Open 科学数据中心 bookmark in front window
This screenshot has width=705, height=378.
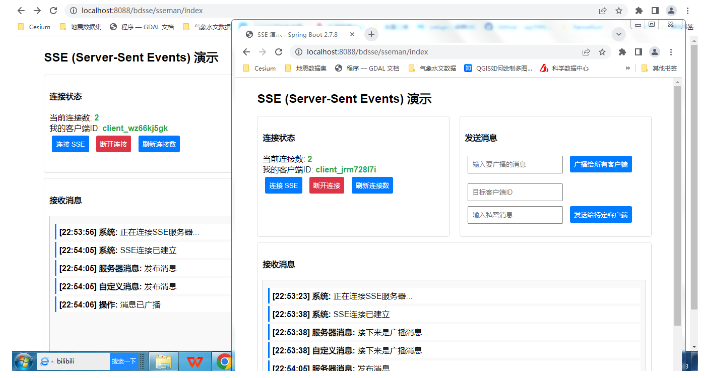coord(564,68)
